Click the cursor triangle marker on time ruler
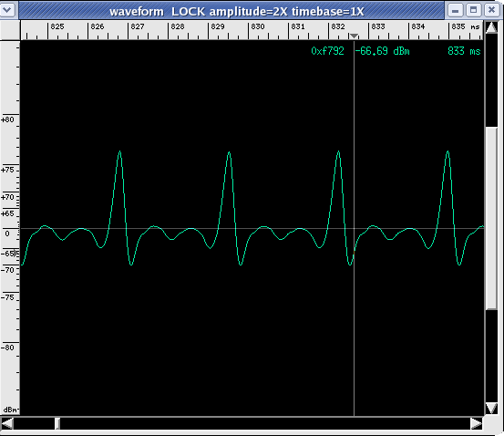Screen dimensions: 504x436 [354, 36]
